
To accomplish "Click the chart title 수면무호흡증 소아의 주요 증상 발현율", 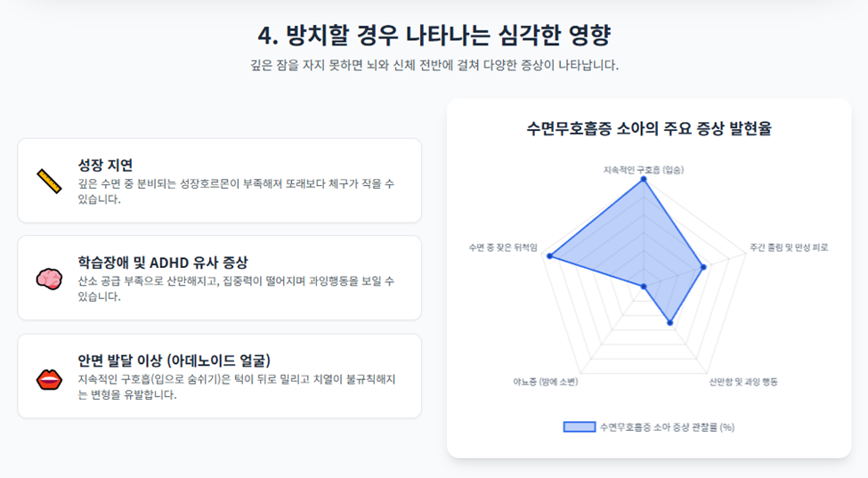I will click(x=649, y=128).
